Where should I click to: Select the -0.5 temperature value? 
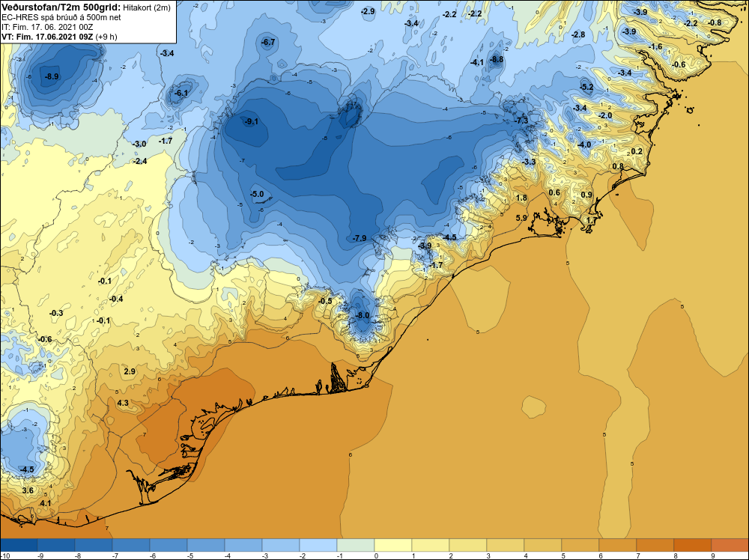pos(325,301)
